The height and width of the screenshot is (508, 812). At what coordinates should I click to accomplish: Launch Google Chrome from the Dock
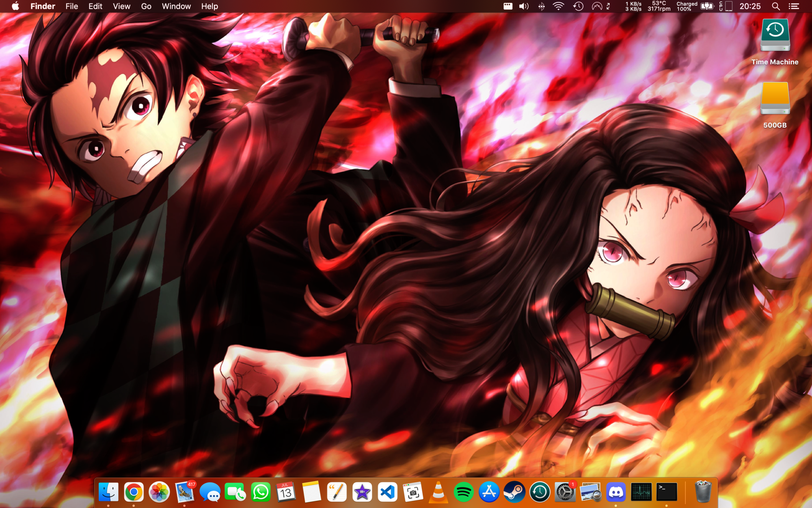click(x=134, y=492)
